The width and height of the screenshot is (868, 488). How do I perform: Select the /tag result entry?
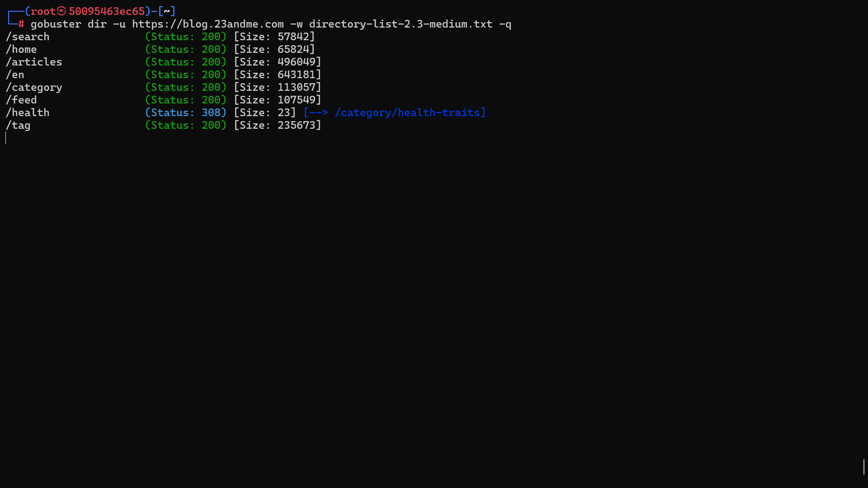pos(18,125)
